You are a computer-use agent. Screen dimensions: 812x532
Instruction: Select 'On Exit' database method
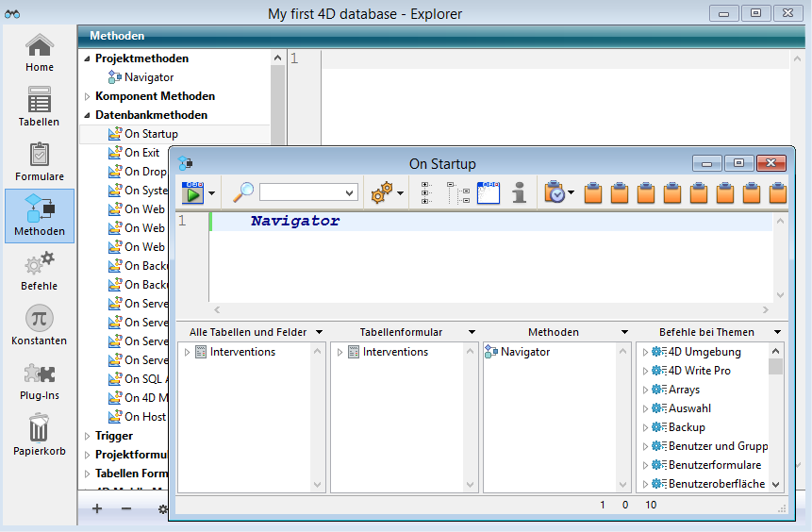pyautogui.click(x=141, y=153)
